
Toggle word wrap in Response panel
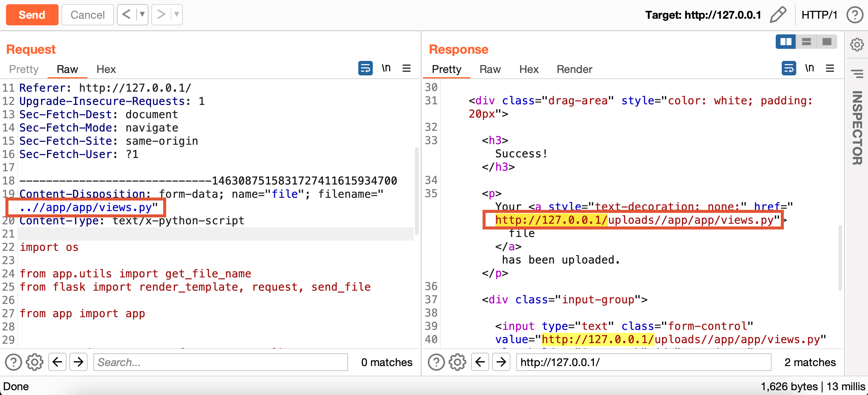[x=789, y=68]
